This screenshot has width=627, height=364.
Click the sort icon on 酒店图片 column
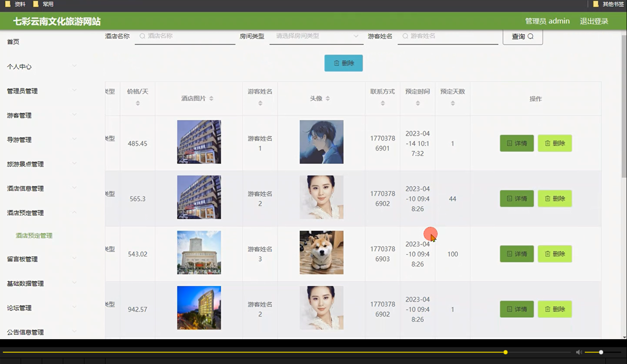coord(211,98)
